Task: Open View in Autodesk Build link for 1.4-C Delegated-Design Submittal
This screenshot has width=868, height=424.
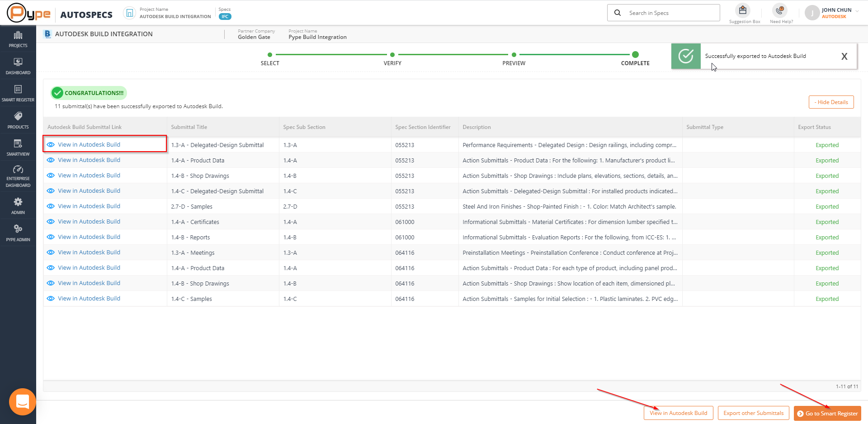Action: click(89, 191)
